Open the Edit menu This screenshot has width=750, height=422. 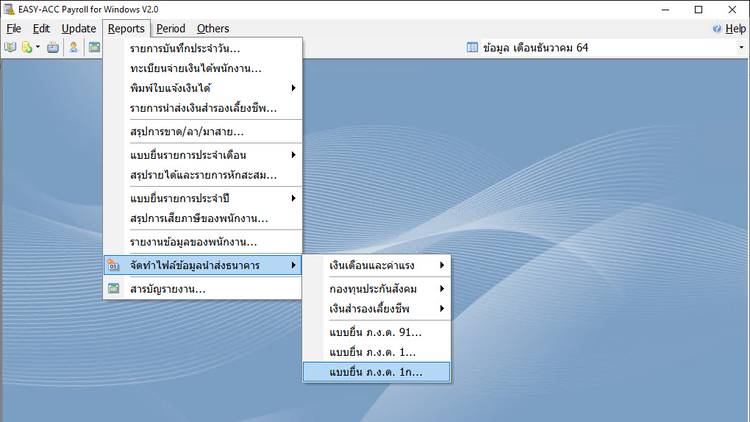pos(41,29)
